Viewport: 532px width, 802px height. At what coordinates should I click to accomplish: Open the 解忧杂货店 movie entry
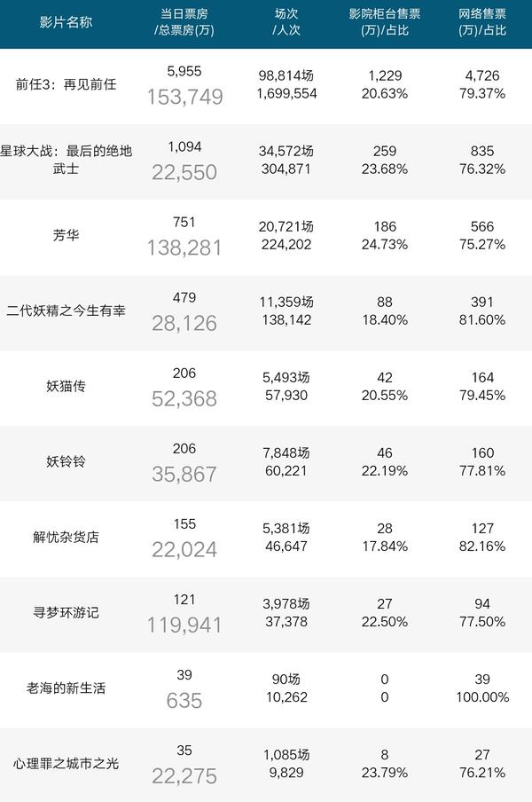pyautogui.click(x=66, y=538)
